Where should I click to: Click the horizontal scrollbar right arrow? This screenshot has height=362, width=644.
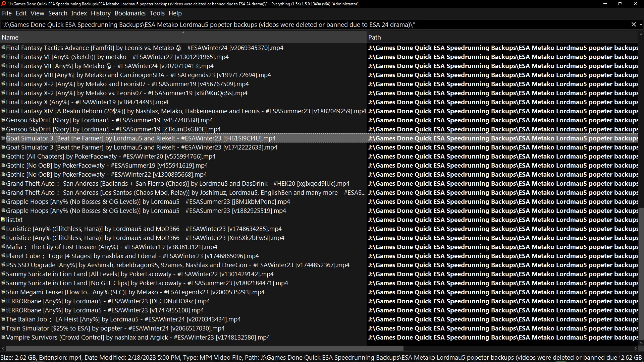(636, 348)
